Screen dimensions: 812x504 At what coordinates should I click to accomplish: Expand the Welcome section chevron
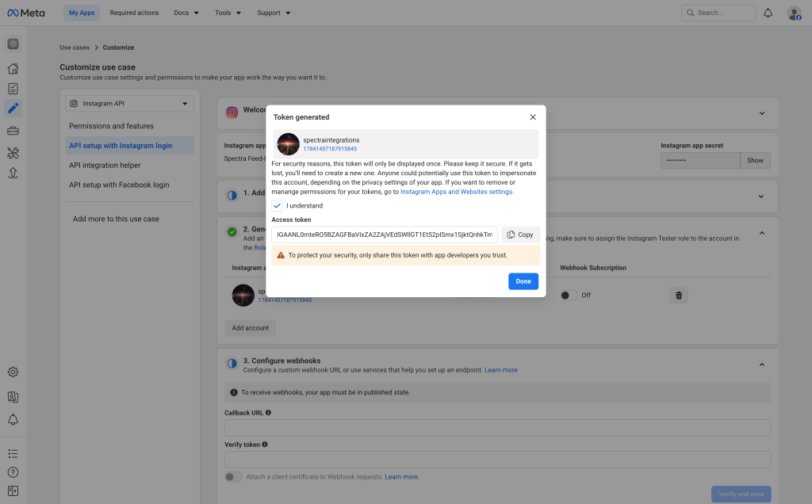(x=762, y=113)
